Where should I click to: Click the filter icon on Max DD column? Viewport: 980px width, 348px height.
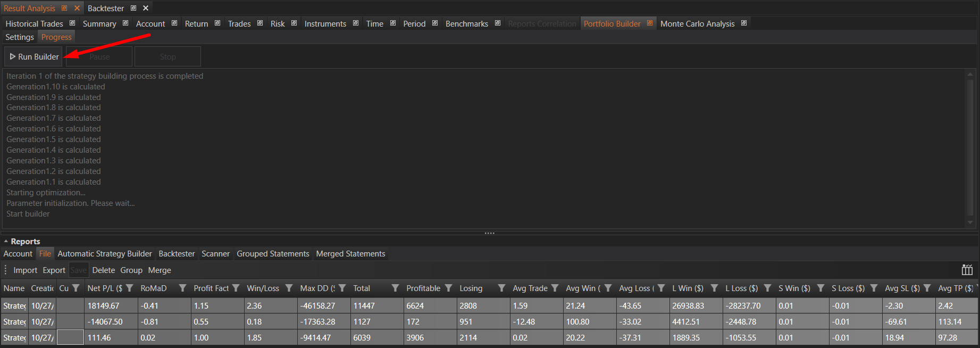click(342, 288)
